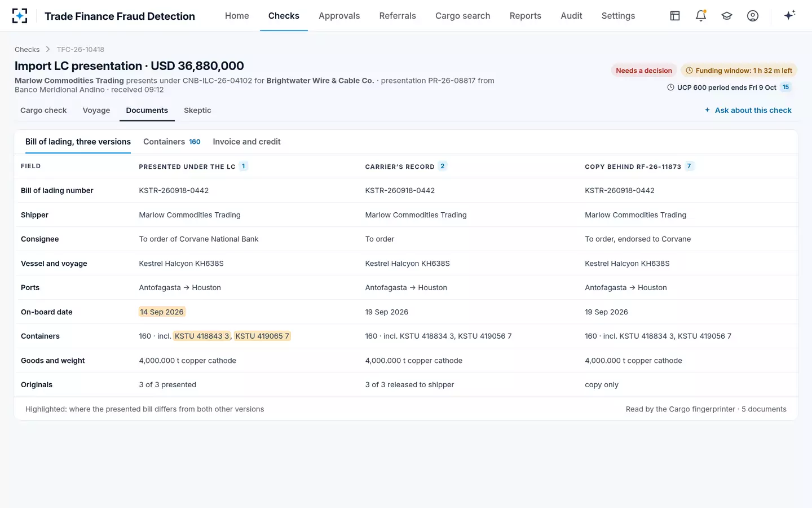Open the Skeptic tab

pyautogui.click(x=197, y=110)
